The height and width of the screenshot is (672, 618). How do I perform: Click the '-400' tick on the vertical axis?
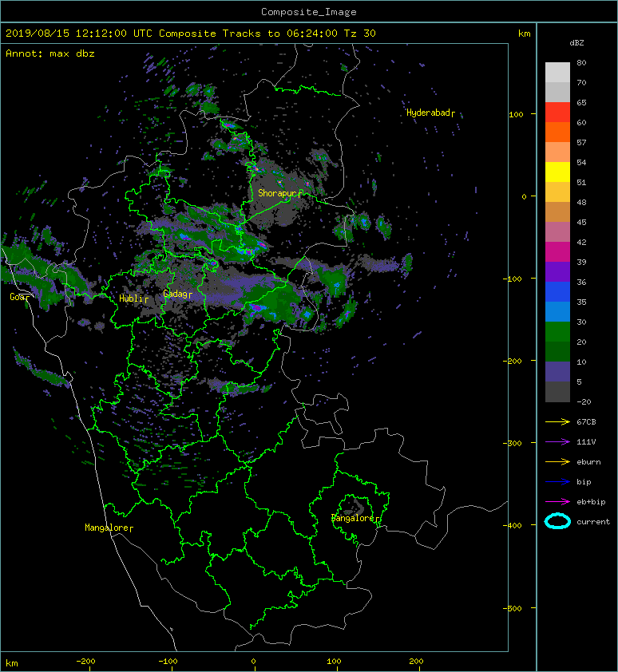[x=513, y=525]
